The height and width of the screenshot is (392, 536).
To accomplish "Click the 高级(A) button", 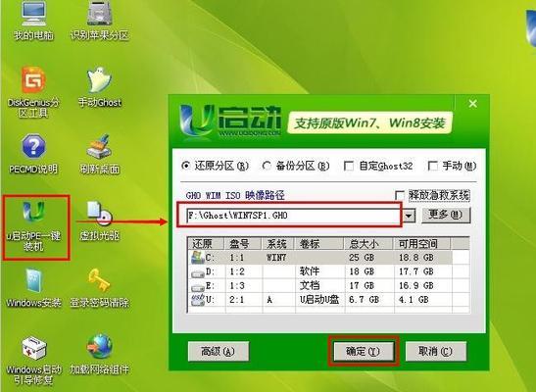I will click(219, 352).
